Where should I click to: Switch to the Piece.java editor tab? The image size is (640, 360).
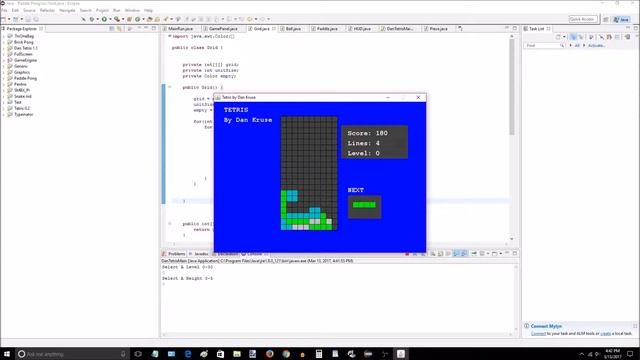tap(438, 29)
